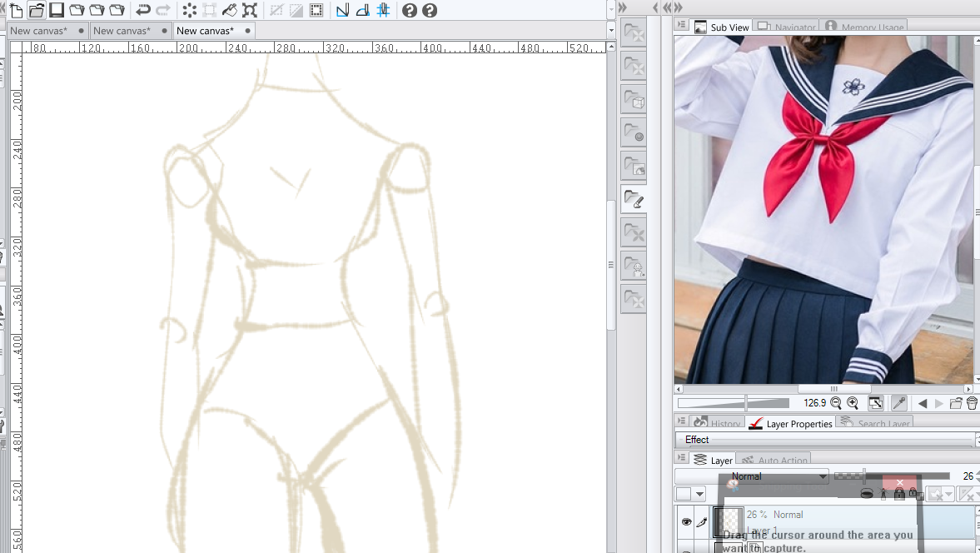Click the New file icon
Image resolution: width=980 pixels, height=553 pixels.
pos(17,10)
